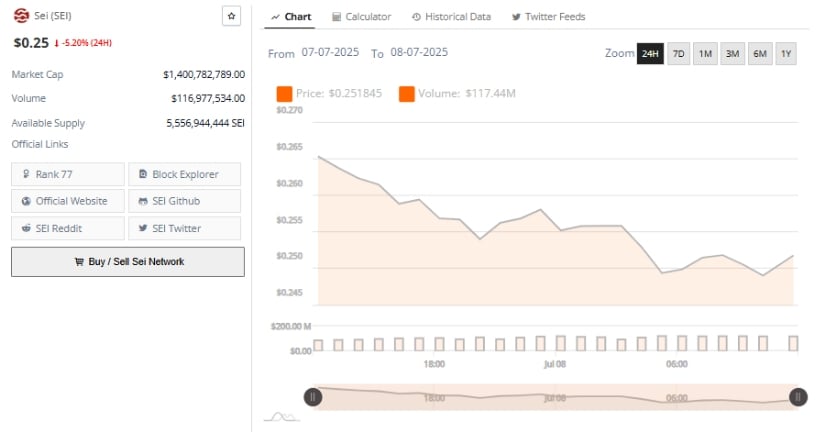Star Sei as a favorite

[x=231, y=16]
